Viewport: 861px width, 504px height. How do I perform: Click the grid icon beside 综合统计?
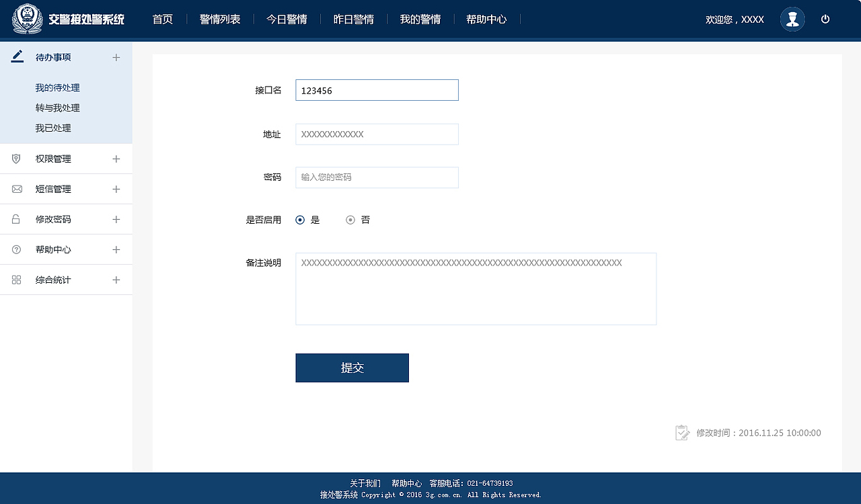16,280
